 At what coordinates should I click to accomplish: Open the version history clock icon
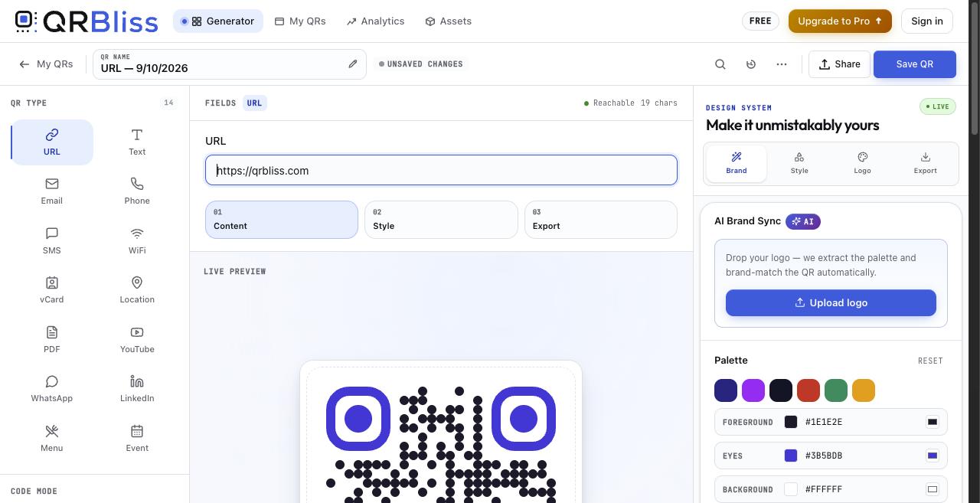tap(751, 64)
